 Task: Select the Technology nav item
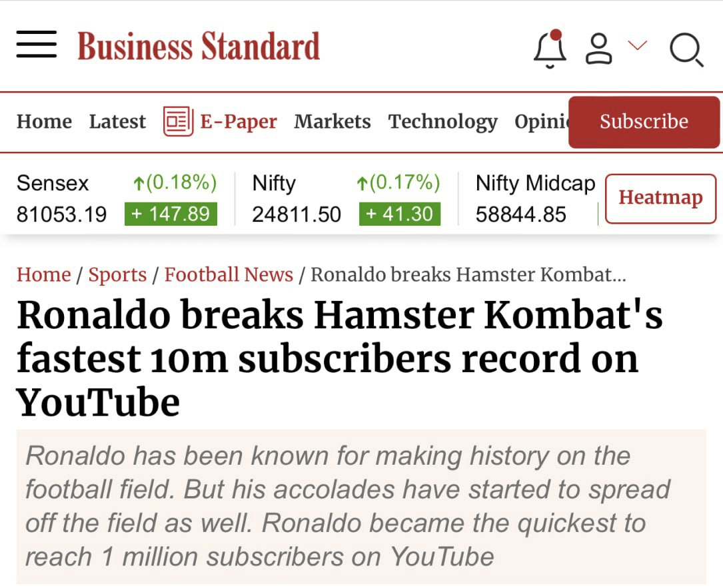(x=442, y=121)
